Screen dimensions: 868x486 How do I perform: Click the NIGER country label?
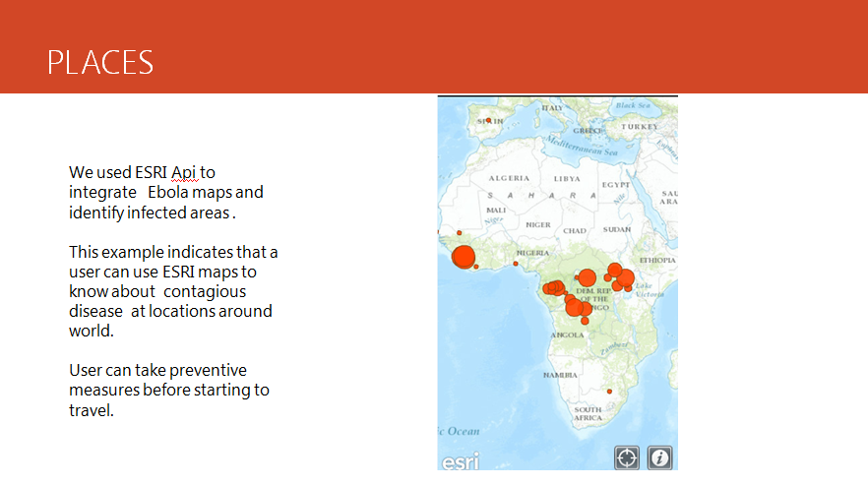coord(538,224)
